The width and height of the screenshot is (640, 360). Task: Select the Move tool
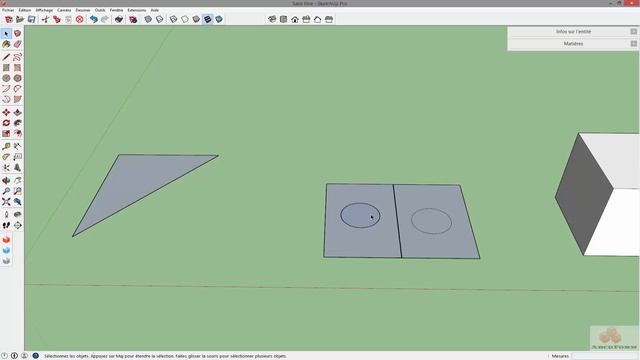click(6, 112)
